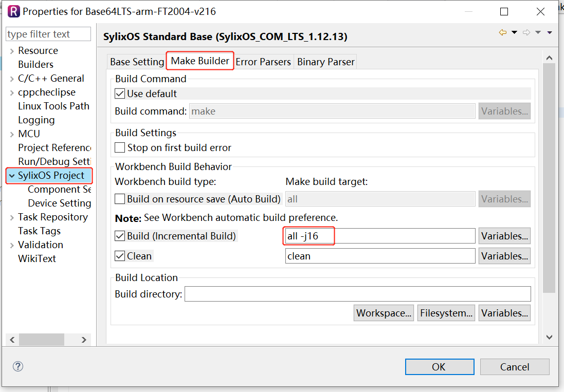Close the Properties dialog window
This screenshot has height=392, width=564.
pos(540,11)
